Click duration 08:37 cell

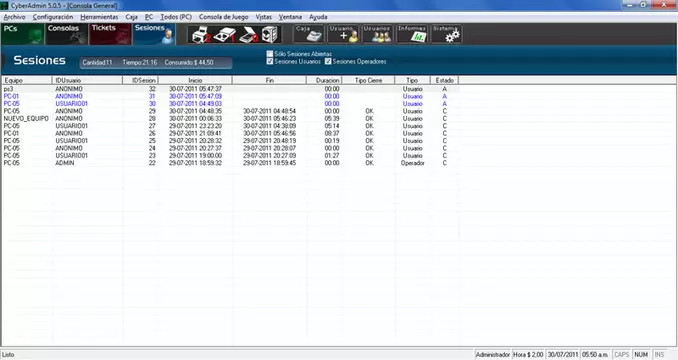point(332,133)
